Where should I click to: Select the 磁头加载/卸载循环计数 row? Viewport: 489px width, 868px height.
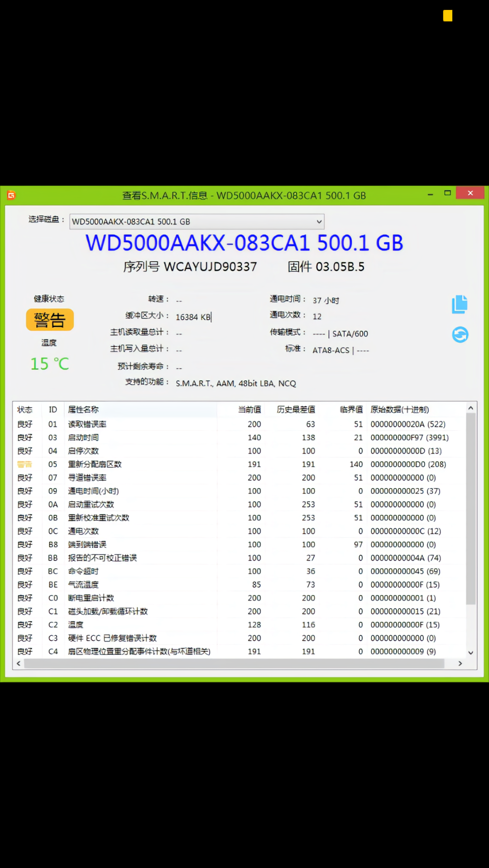tap(239, 611)
